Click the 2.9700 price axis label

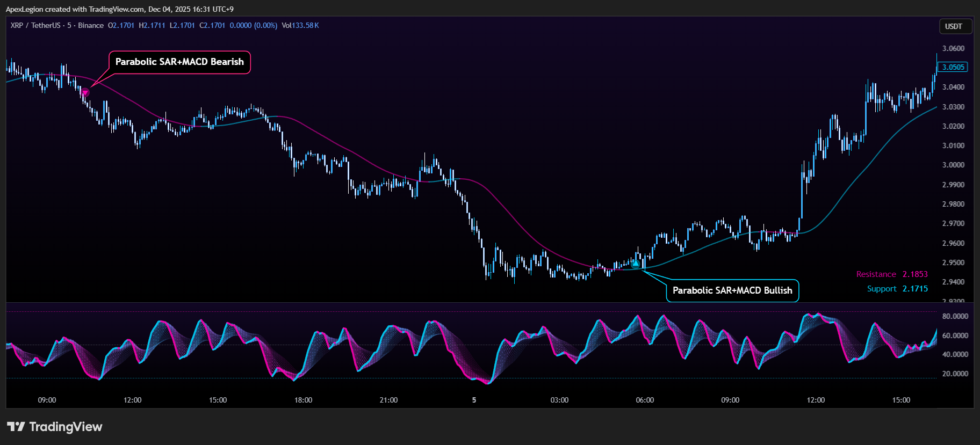click(x=954, y=223)
